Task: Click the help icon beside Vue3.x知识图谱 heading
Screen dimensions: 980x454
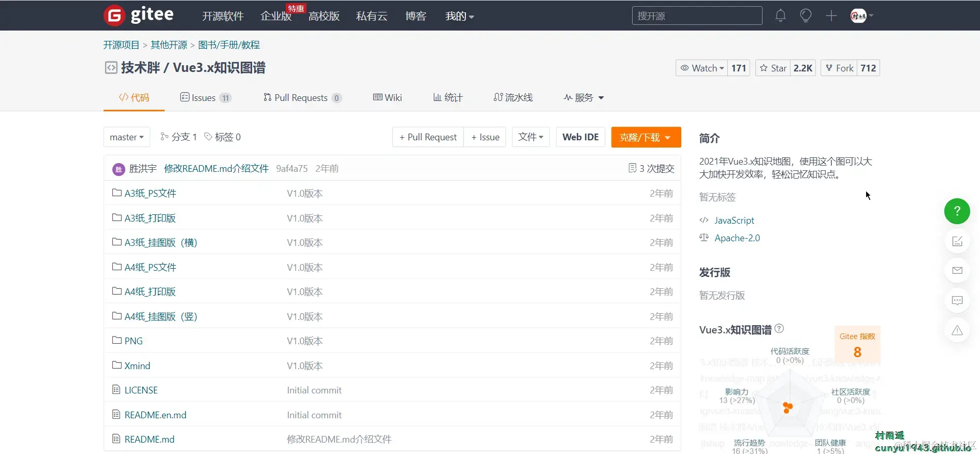Action: (x=779, y=328)
